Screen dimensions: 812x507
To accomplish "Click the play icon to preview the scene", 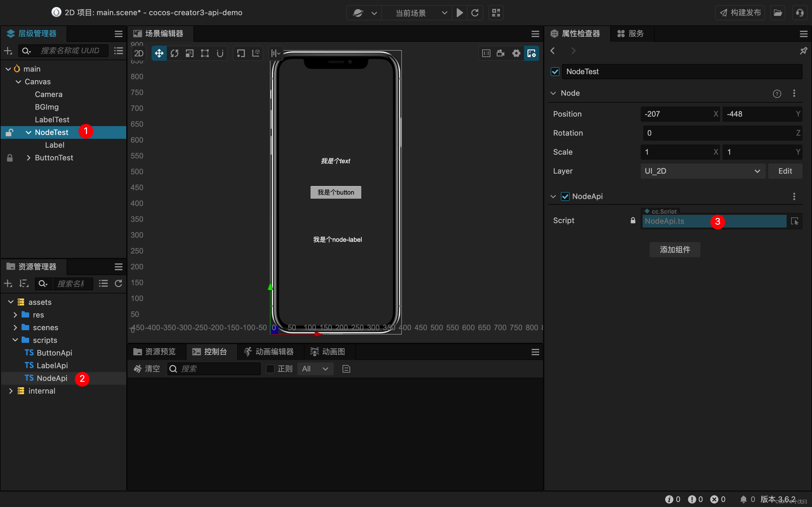I will (459, 13).
